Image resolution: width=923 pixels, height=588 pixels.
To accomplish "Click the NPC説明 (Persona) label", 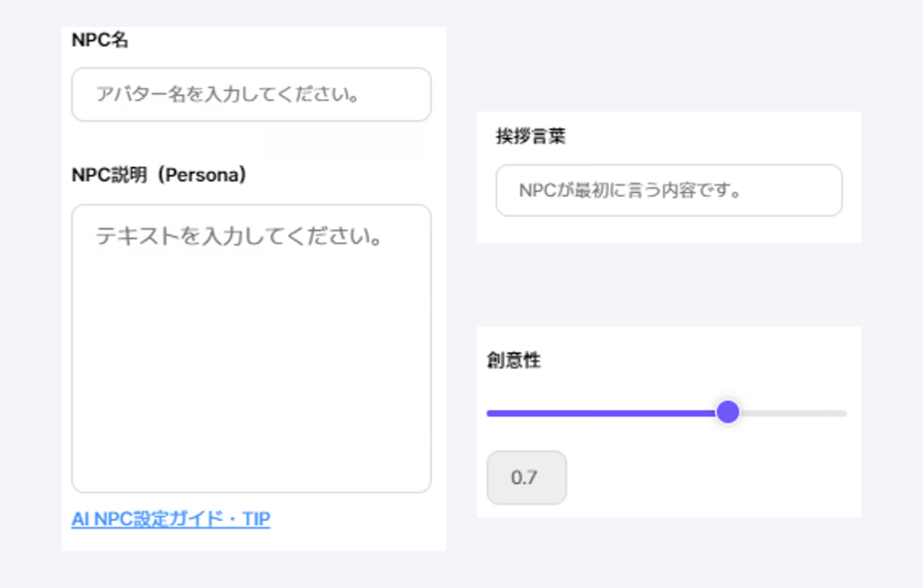I will pos(160,176).
